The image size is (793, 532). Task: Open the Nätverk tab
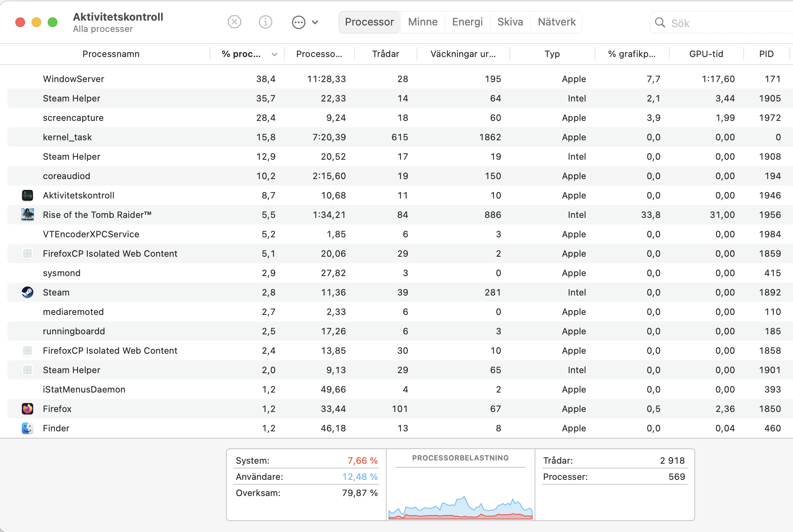click(556, 22)
